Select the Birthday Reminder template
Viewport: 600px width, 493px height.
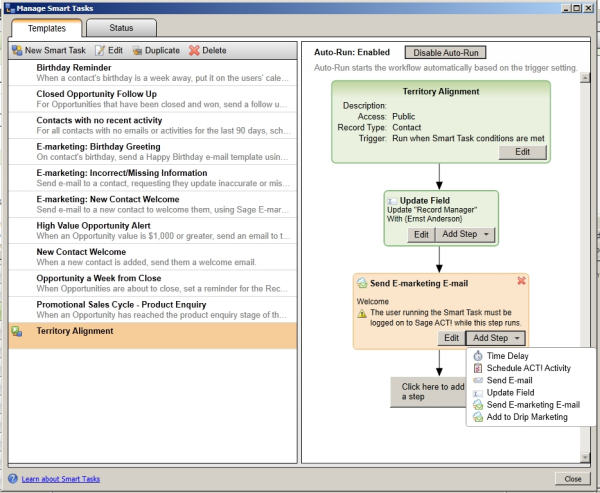click(153, 73)
